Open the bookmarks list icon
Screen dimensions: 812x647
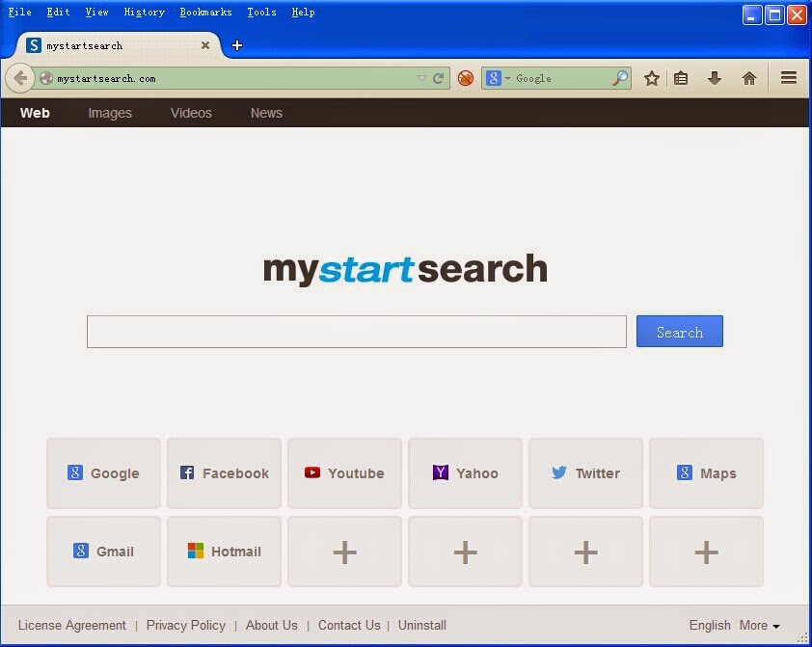coord(681,78)
